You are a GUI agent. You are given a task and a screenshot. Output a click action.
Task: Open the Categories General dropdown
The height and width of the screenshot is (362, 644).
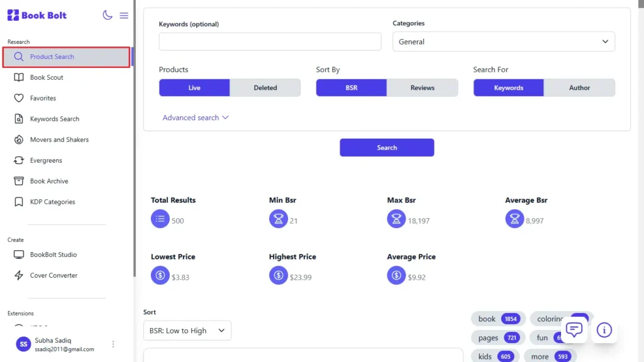click(504, 41)
